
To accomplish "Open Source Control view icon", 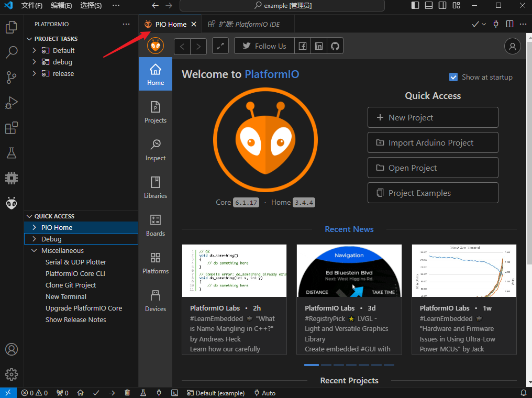I will coord(12,78).
